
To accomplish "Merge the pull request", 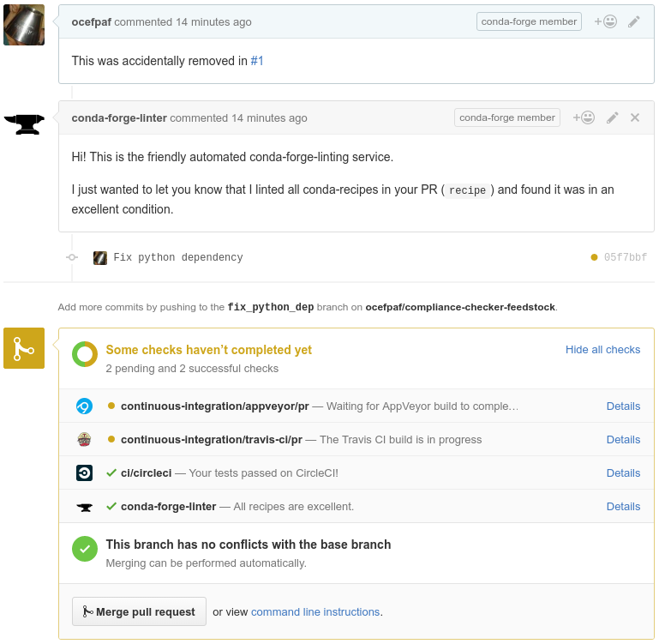I will tap(139, 611).
